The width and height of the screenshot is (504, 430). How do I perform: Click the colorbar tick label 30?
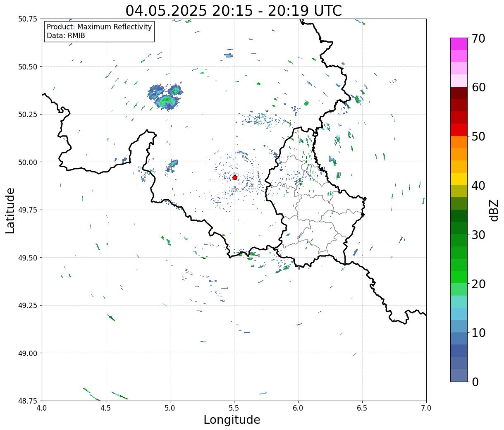click(478, 235)
